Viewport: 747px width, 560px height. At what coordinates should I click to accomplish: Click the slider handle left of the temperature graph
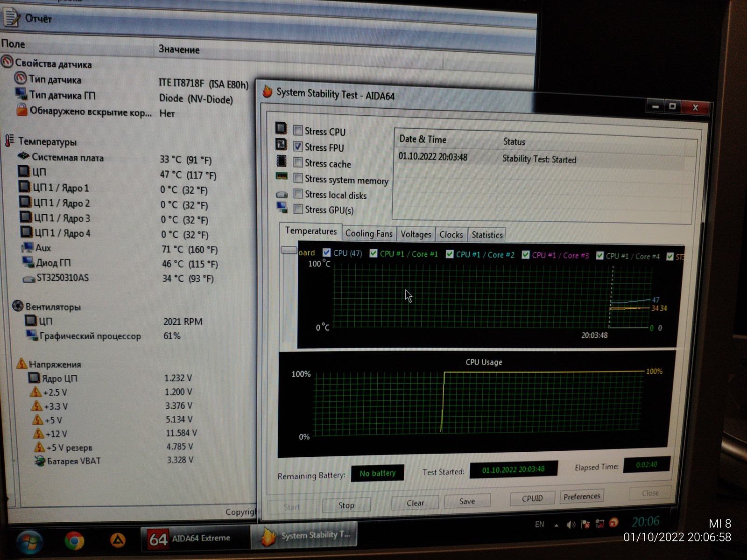289,250
